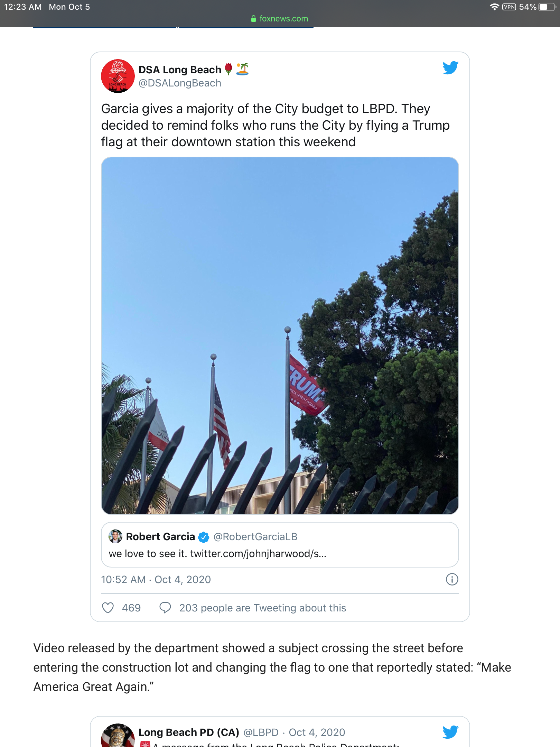Tap the Wi-Fi status icon
This screenshot has height=747, width=560.
click(495, 7)
